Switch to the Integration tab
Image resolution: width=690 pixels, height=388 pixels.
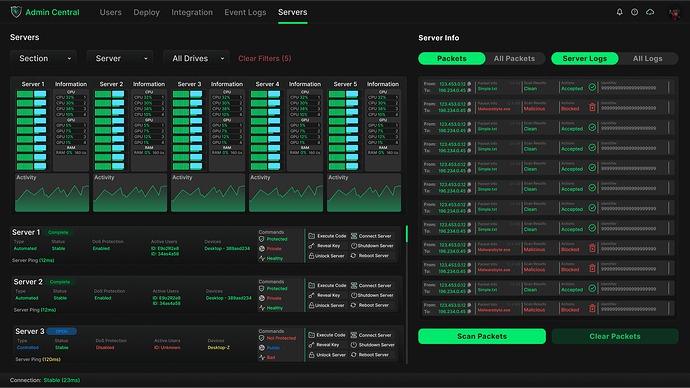tap(192, 12)
